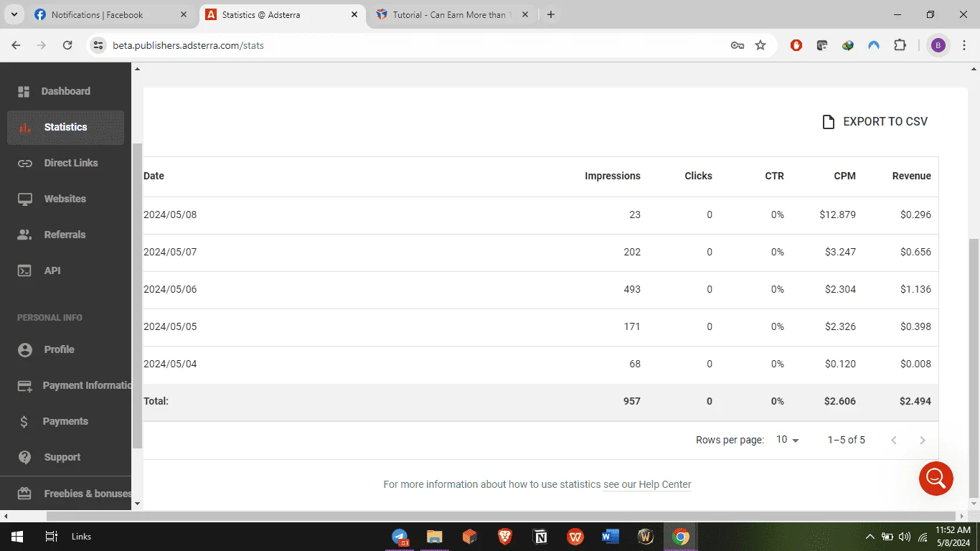Viewport: 980px width, 551px height.
Task: Open Notion from the taskbar
Action: (540, 537)
